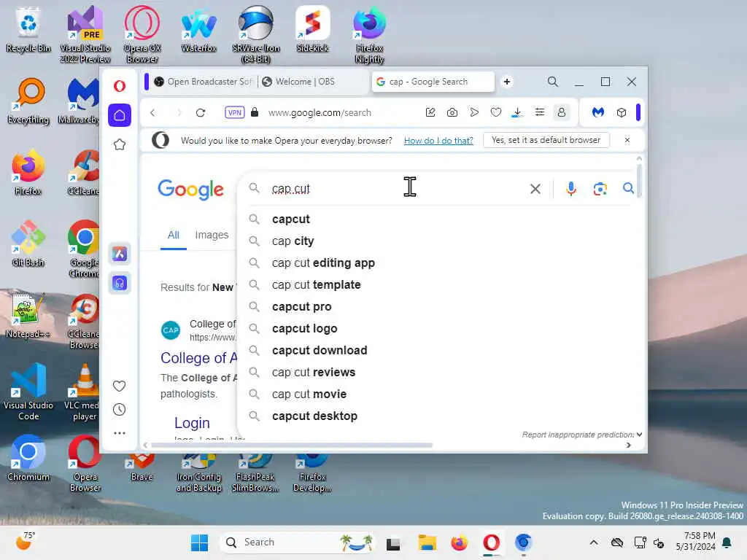Switch to Open Broadcaster Software tab
747x560 pixels.
coord(204,82)
